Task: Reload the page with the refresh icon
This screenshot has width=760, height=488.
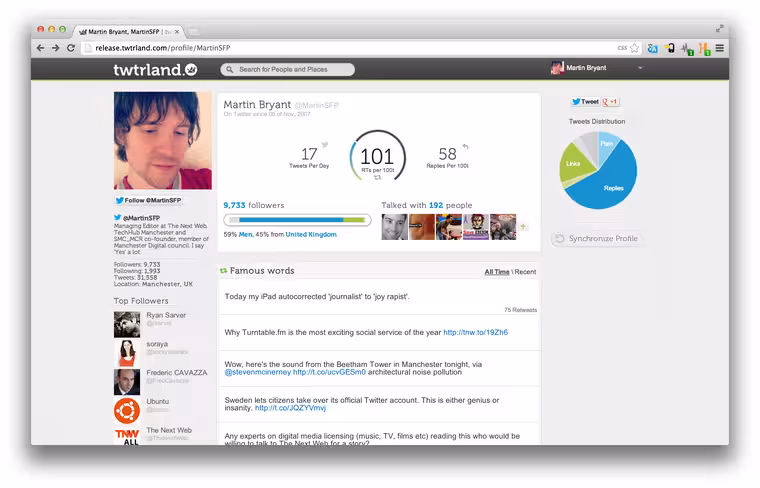Action: (71, 47)
